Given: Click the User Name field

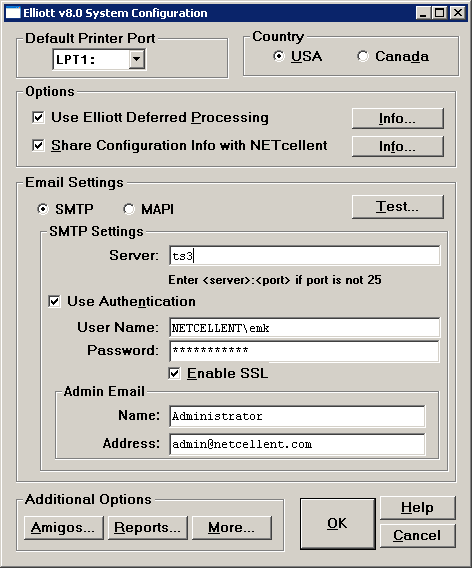Looking at the screenshot, I should click(305, 328).
